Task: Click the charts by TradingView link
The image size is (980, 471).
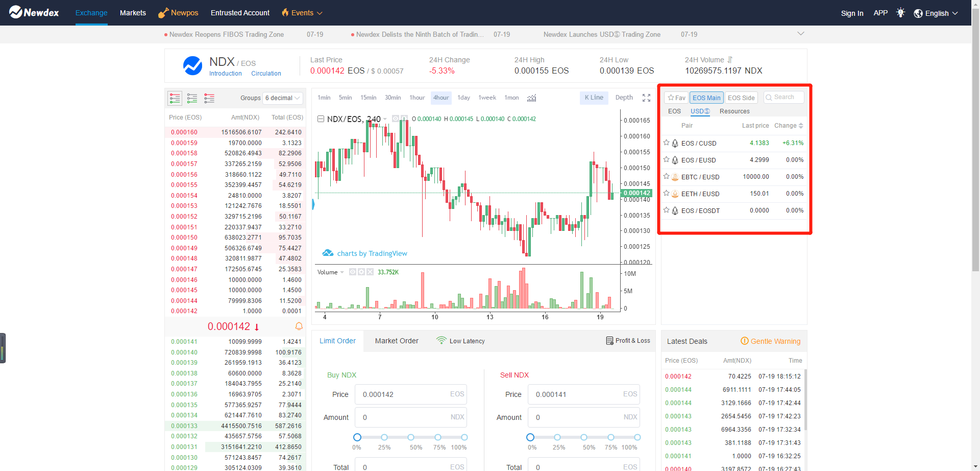Action: click(364, 253)
